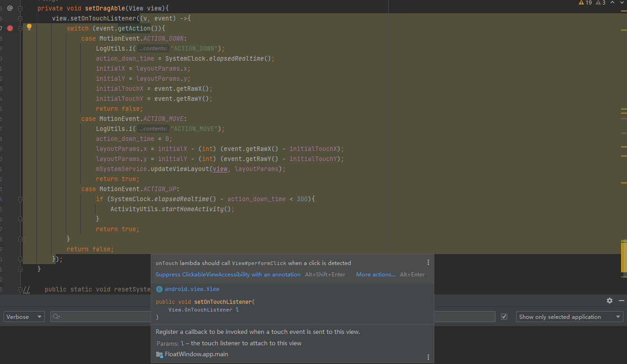Click the number 300 in the if condition
This screenshot has height=364, width=627.
click(x=302, y=199)
